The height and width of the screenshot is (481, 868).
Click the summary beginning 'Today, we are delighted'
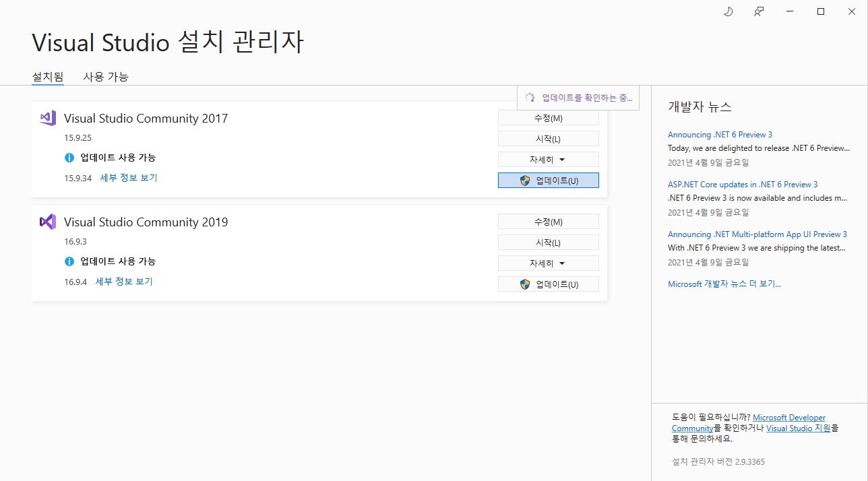click(759, 148)
